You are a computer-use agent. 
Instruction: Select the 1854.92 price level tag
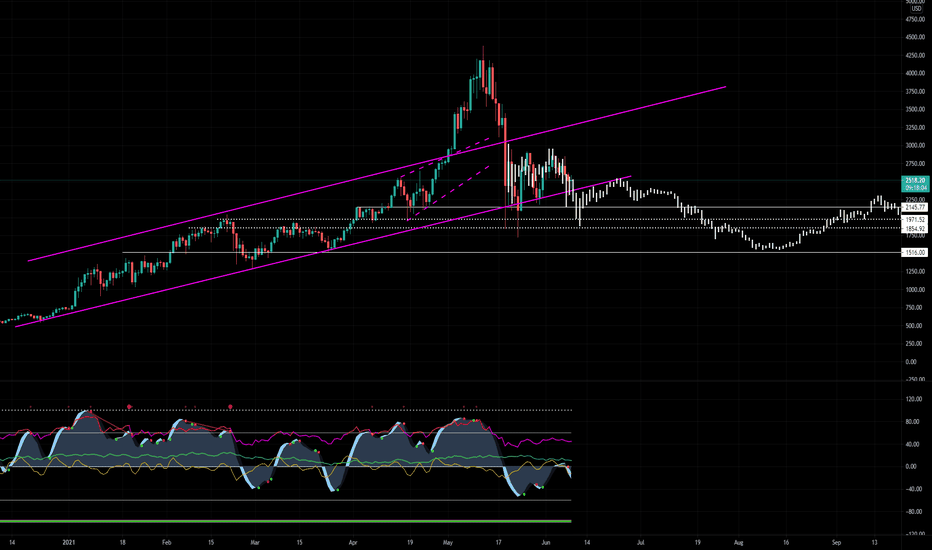[915, 229]
